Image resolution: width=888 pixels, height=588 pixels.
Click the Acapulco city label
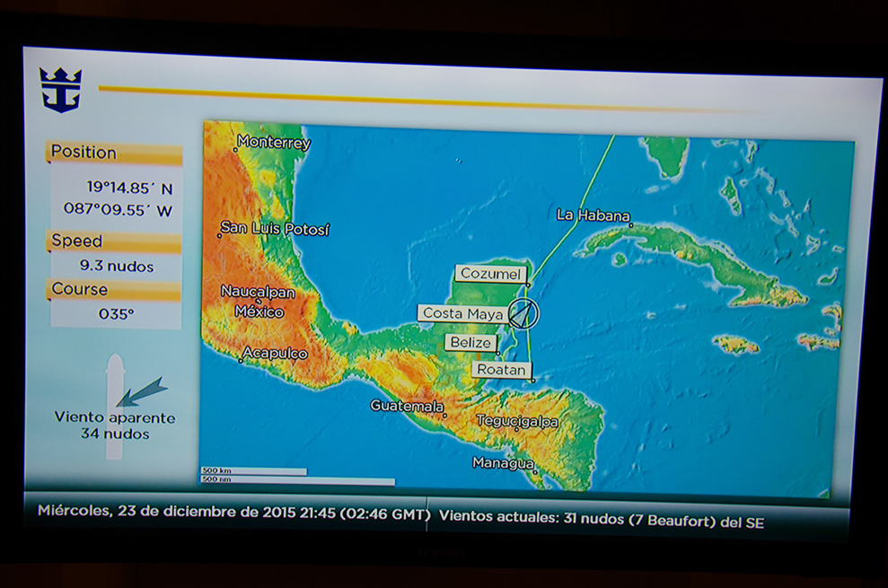(276, 355)
